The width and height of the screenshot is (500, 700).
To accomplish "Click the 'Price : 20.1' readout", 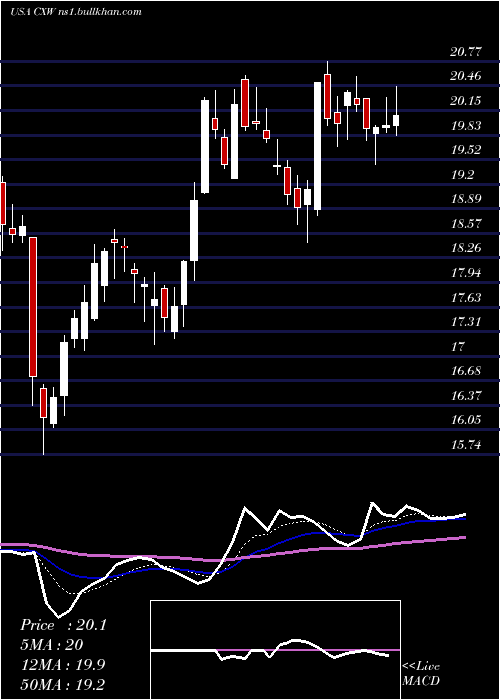I will pos(63,625).
